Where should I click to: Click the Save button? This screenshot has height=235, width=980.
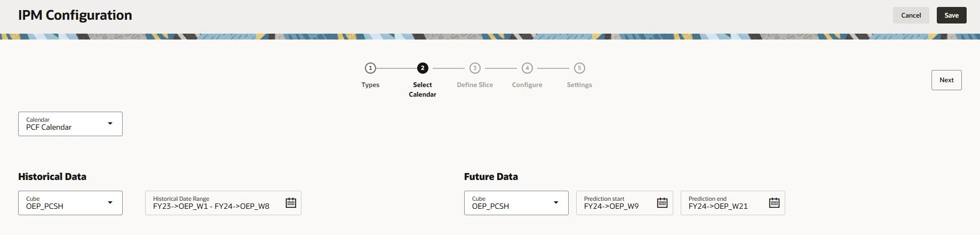click(x=951, y=15)
